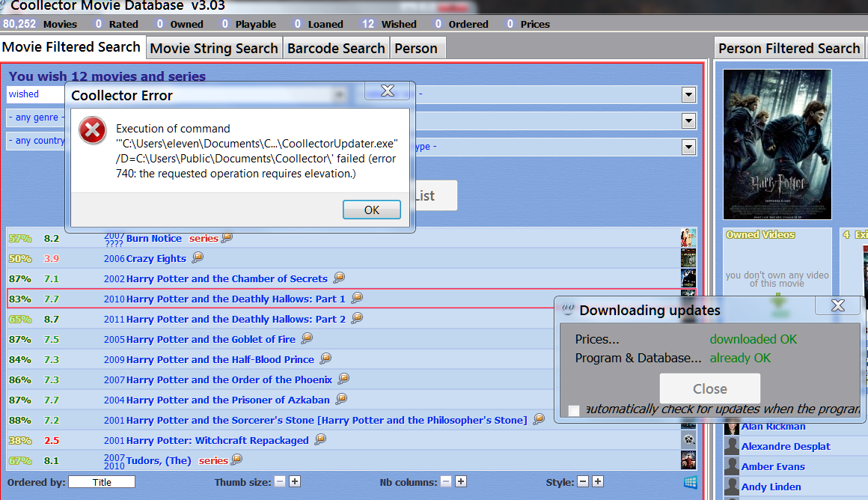Enable automatic update check checkbox
Screen dimensions: 868x500
[574, 410]
